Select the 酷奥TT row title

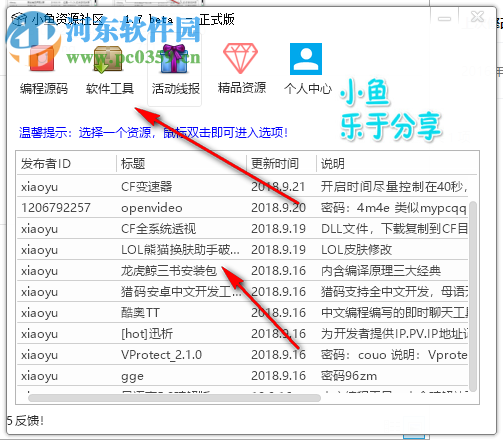click(x=140, y=313)
